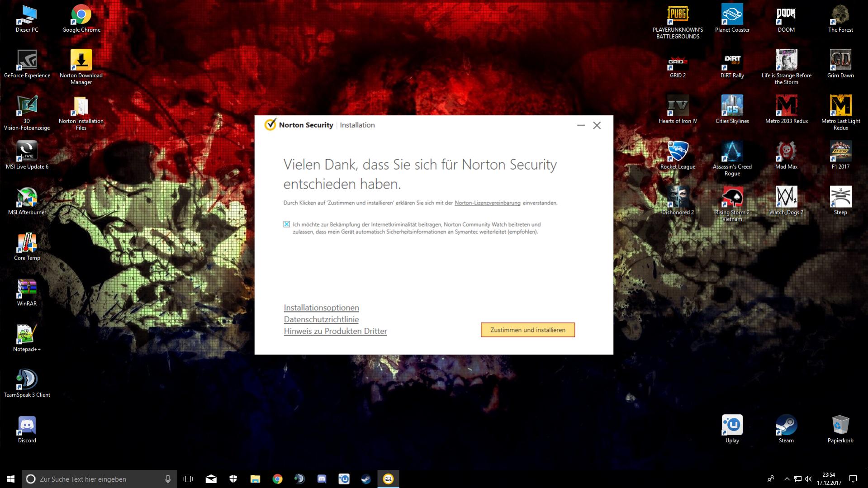The image size is (868, 488).
Task: Select Steam desktop icon
Action: click(x=787, y=429)
